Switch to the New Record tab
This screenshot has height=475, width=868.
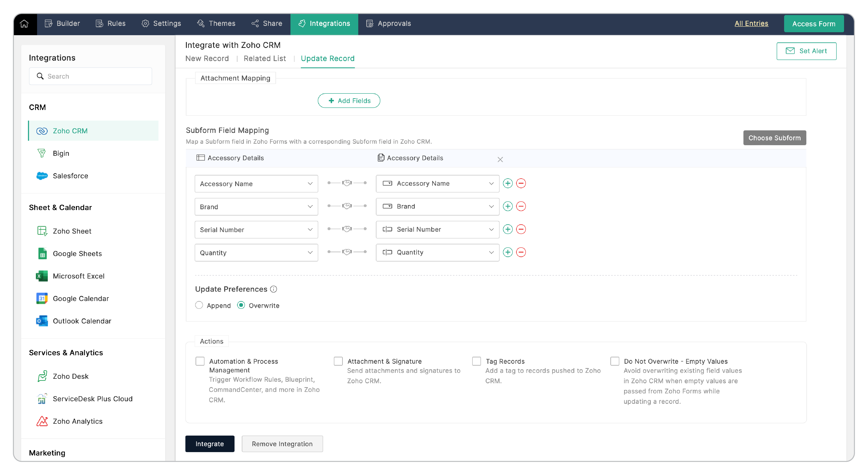tap(207, 59)
